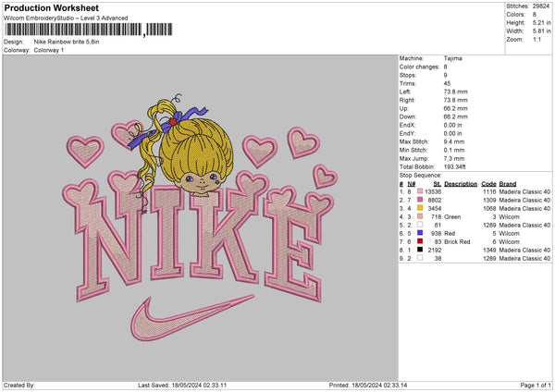The width and height of the screenshot is (555, 392).
Task: Click the Max Jump value 7.3 mm
Action: [x=454, y=158]
